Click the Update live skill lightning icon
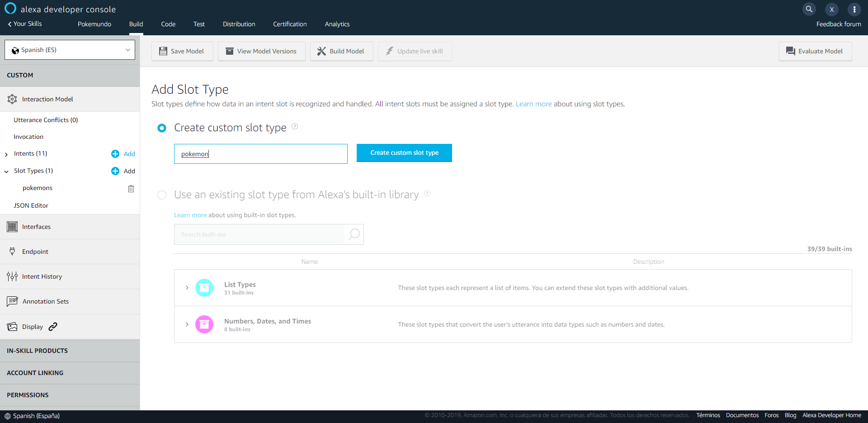 click(x=389, y=51)
